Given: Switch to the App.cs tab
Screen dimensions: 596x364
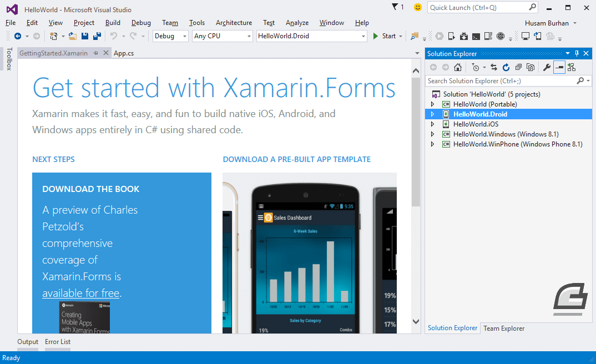Looking at the screenshot, I should [123, 53].
